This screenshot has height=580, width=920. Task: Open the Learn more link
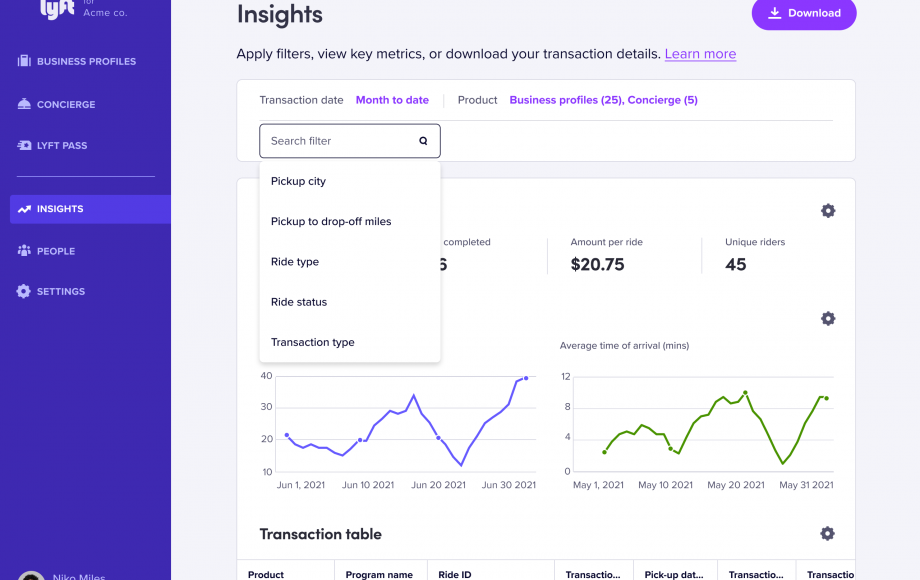(700, 54)
